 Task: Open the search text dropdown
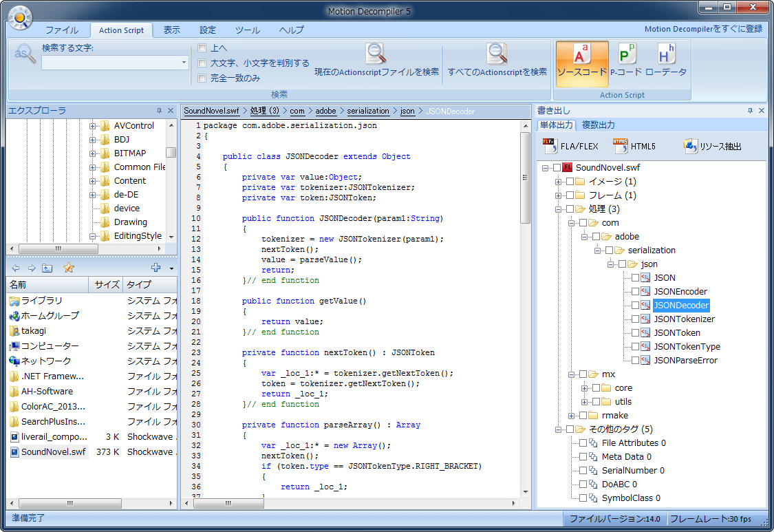(184, 63)
